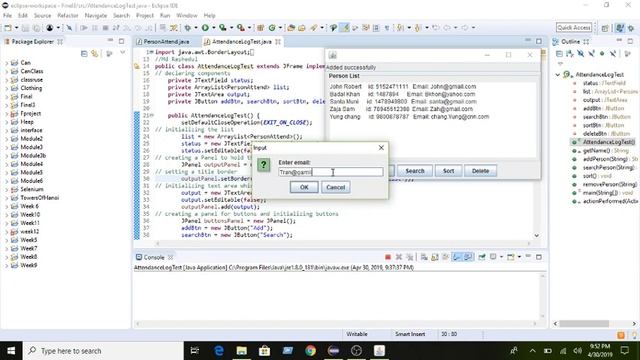Expand the Module2 project
The width and height of the screenshot is (640, 360).
(6, 139)
